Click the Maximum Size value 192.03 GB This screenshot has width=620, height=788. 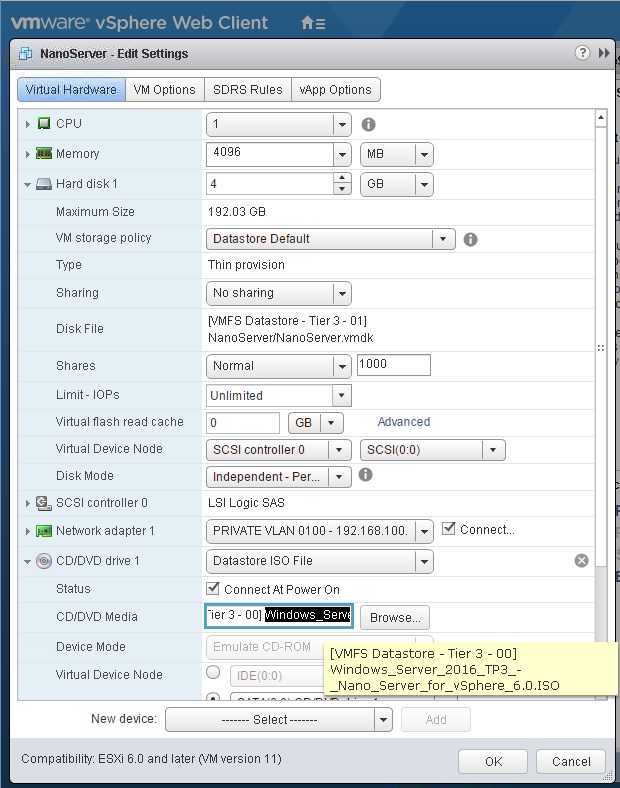click(237, 212)
